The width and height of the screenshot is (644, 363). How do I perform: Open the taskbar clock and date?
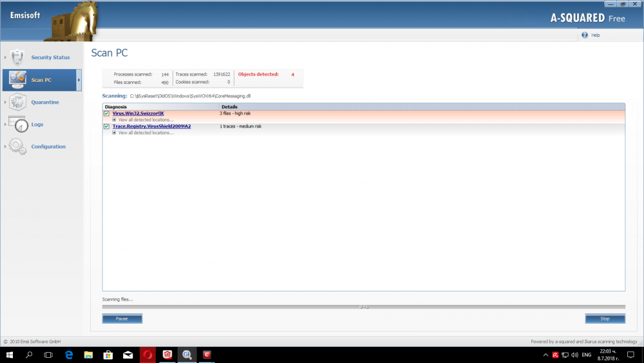click(609, 355)
